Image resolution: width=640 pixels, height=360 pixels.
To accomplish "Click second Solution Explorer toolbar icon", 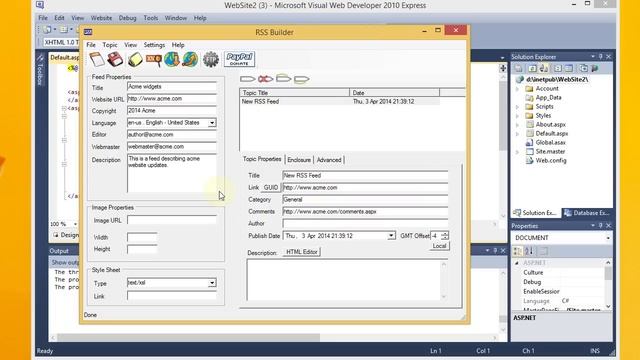I will pos(533,69).
